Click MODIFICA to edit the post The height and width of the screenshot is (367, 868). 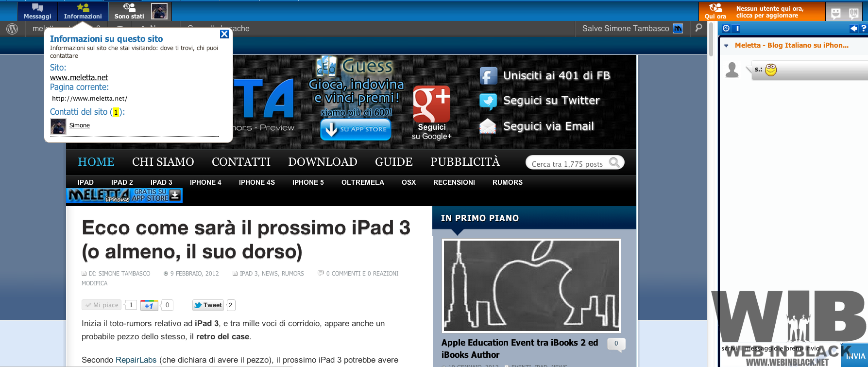click(x=95, y=283)
